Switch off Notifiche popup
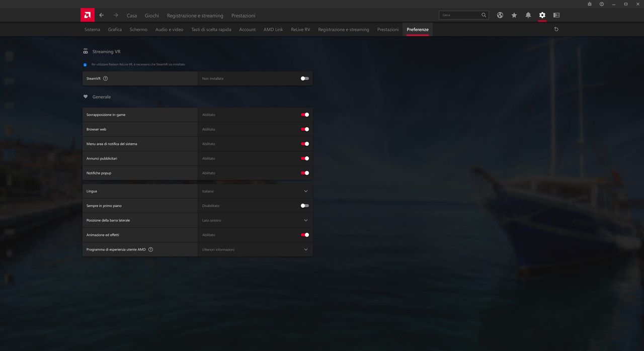The width and height of the screenshot is (644, 351). pyautogui.click(x=305, y=173)
